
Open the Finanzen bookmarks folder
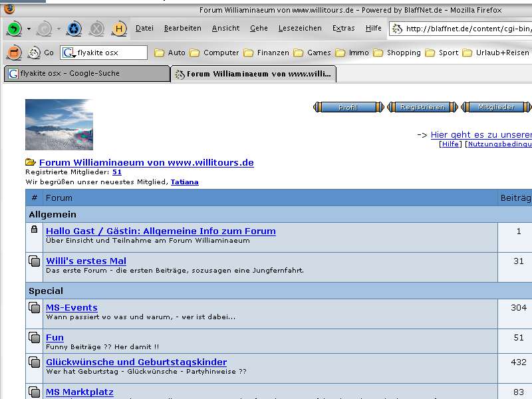[x=267, y=53]
